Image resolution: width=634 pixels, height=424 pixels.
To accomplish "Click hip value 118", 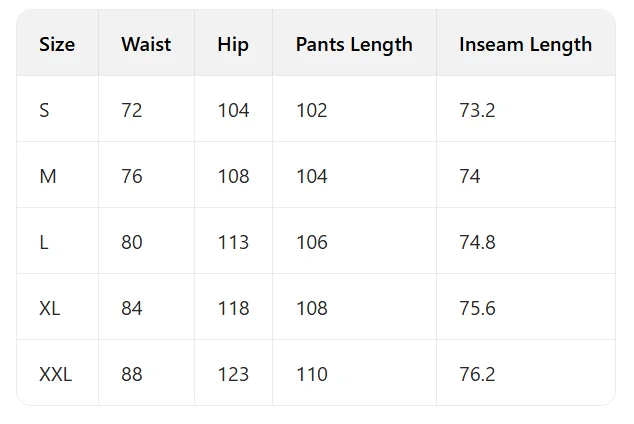I will coord(233,308).
